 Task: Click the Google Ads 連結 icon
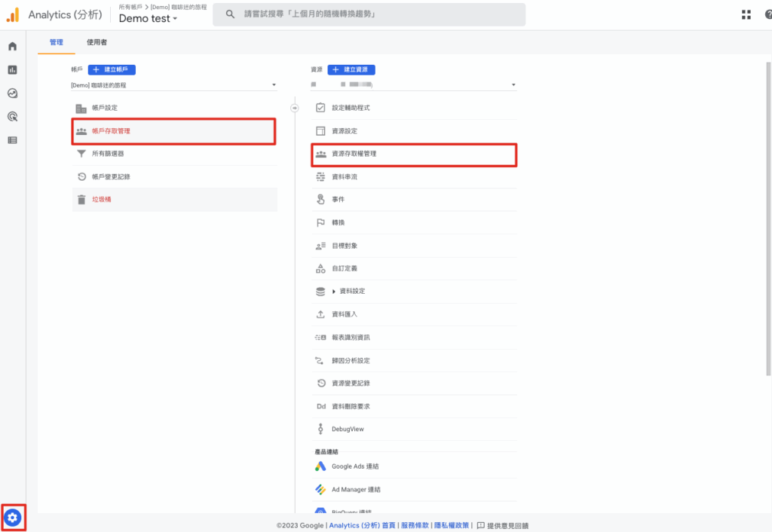pyautogui.click(x=320, y=466)
